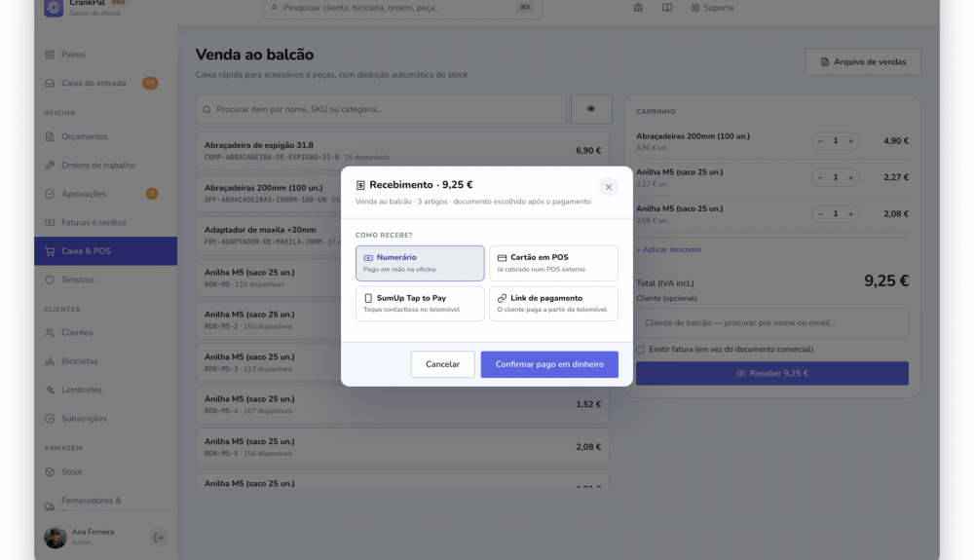Open Lembretes page
Image resolution: width=974 pixels, height=560 pixels.
[x=105, y=390]
